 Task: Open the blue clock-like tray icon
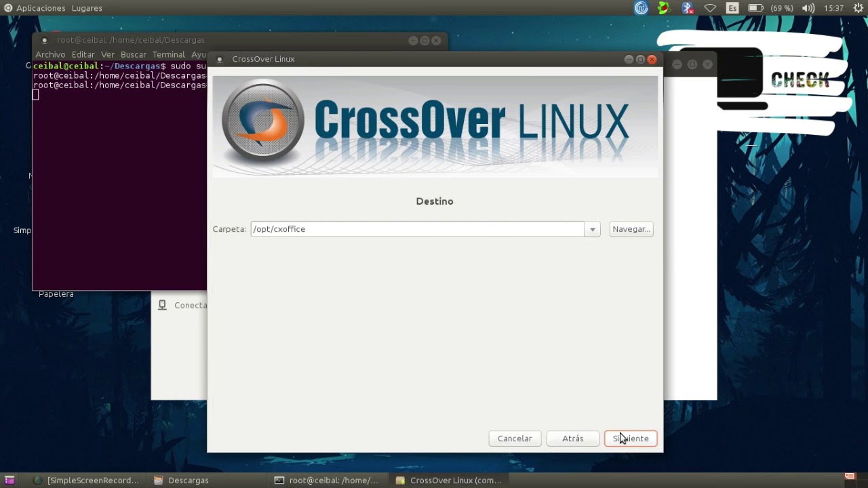pos(641,8)
